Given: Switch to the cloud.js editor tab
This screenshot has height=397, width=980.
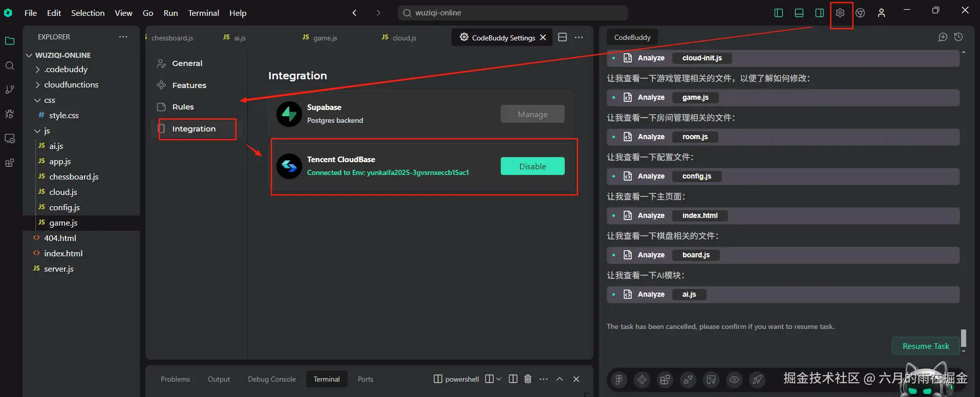Looking at the screenshot, I should coord(404,37).
